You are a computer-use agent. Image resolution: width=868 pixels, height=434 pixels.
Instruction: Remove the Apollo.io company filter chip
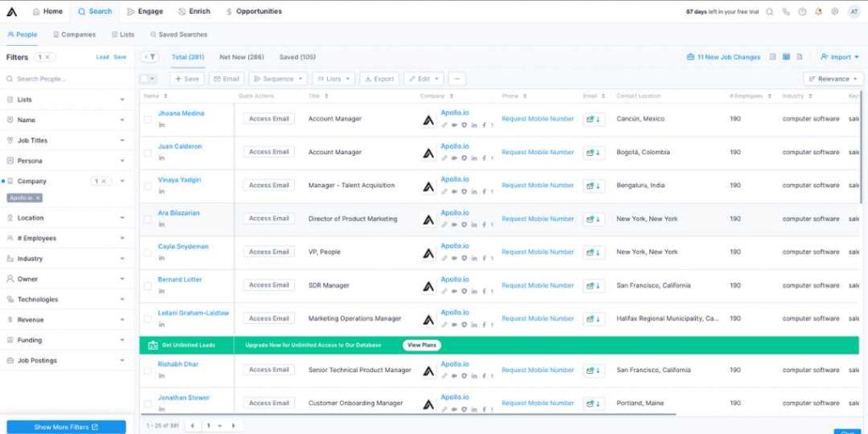tap(38, 198)
